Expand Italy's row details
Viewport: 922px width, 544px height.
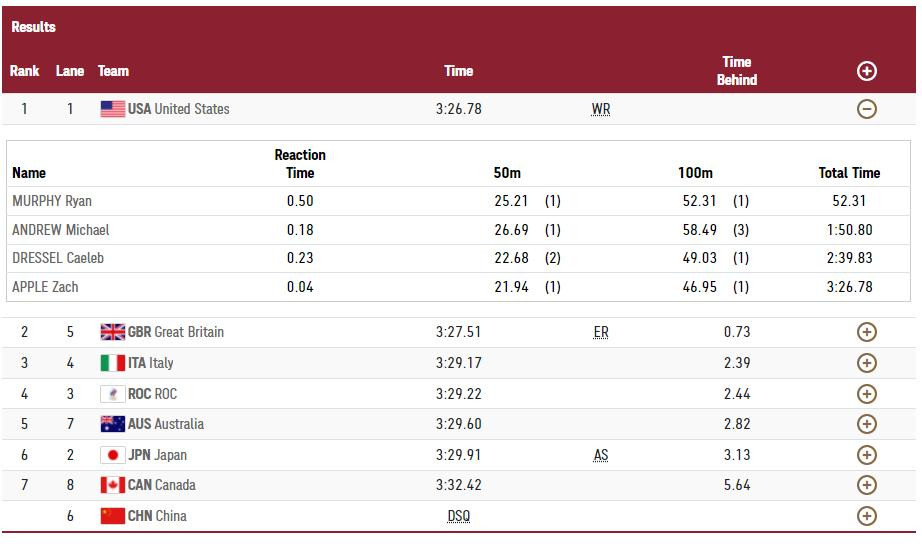coord(867,363)
